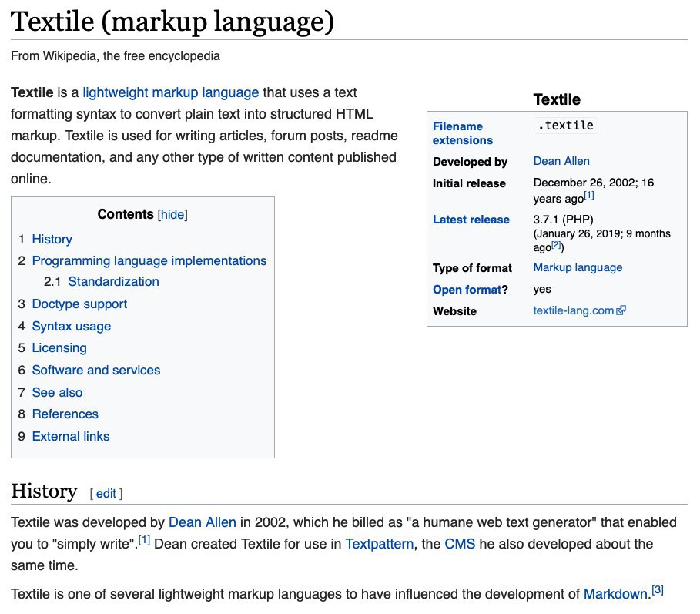Open the Licensing contents entry

coord(59,348)
